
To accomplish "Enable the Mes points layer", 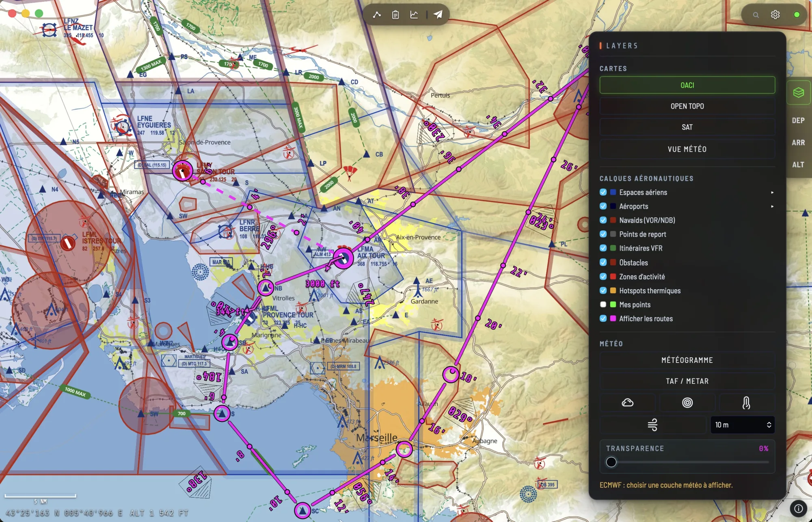I will pyautogui.click(x=603, y=304).
